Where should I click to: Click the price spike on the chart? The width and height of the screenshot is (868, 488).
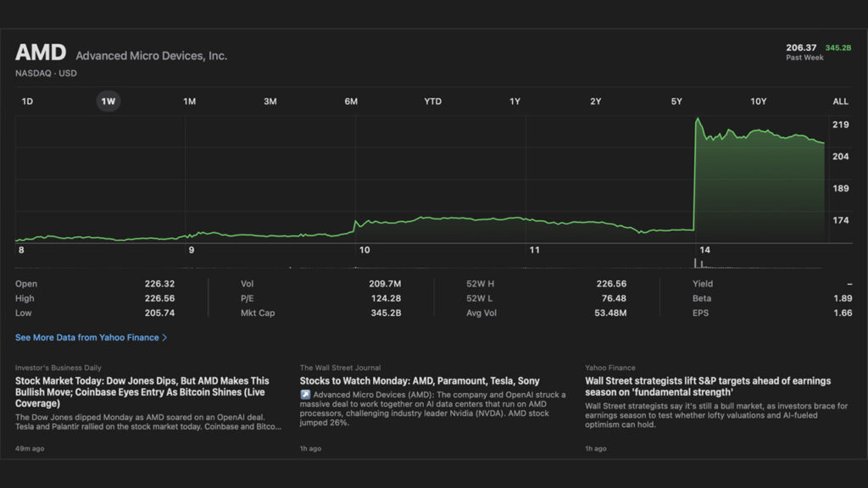697,121
